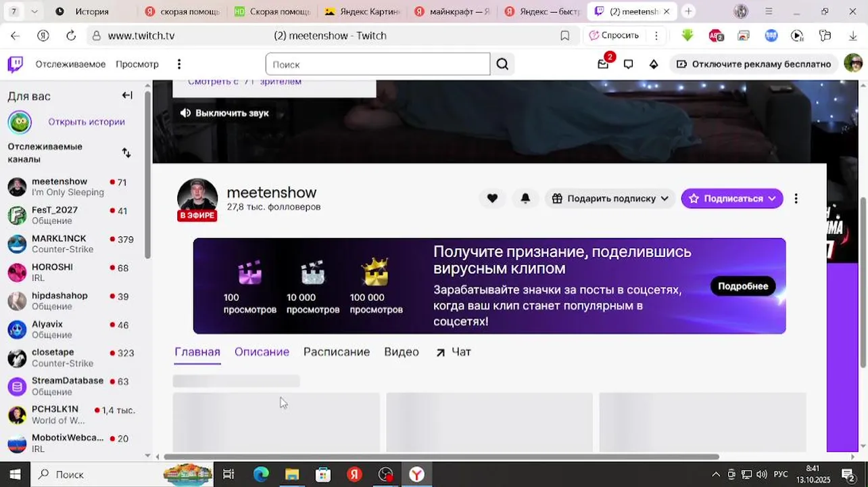Open the stories avatar in sidebar

20,122
